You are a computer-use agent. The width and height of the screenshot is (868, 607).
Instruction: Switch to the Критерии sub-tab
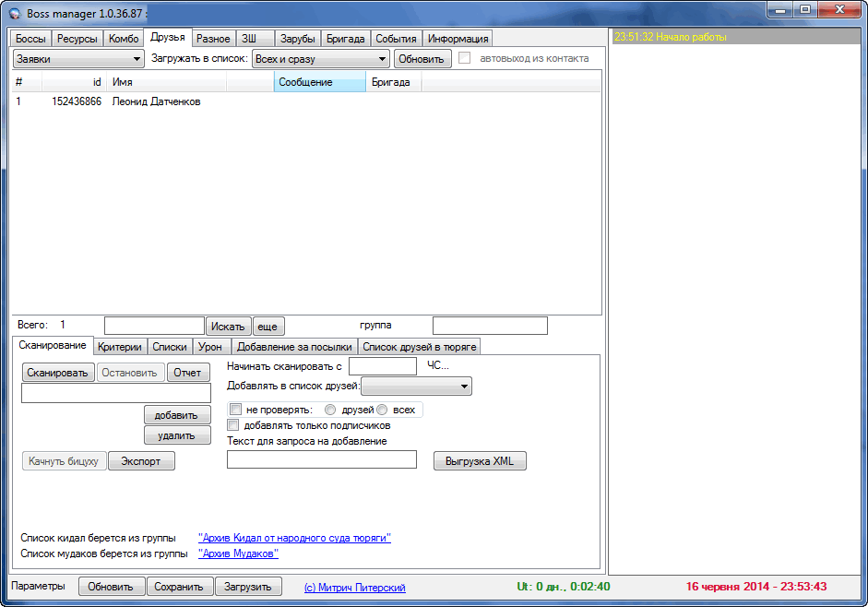coord(120,347)
